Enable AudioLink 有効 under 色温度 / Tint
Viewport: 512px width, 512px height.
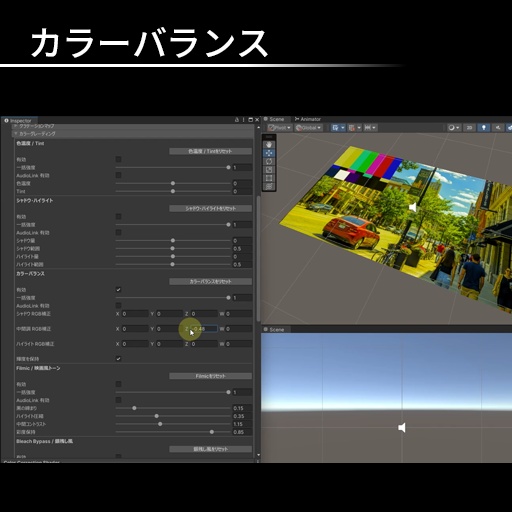click(118, 175)
